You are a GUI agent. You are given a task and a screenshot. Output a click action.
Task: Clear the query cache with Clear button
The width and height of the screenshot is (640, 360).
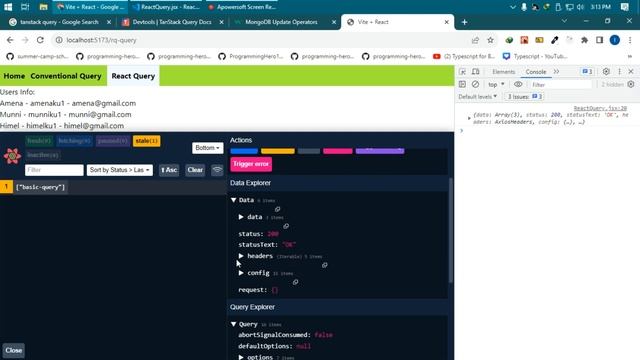click(x=195, y=170)
